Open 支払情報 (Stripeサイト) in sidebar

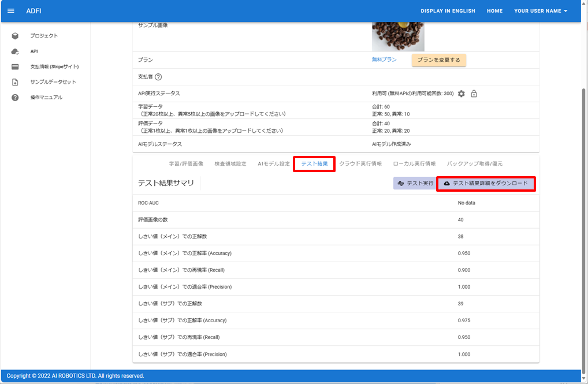pyautogui.click(x=54, y=67)
